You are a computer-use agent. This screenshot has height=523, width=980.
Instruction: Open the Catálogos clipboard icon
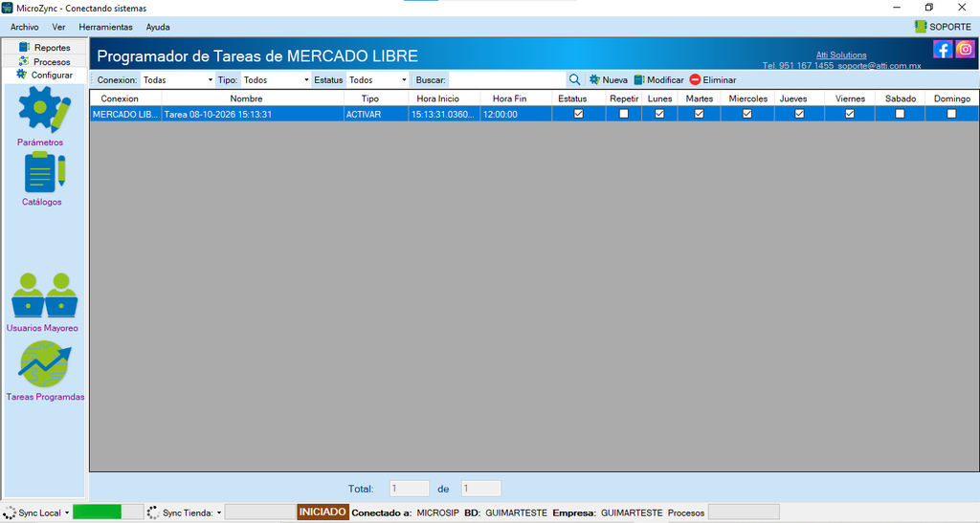(44, 172)
